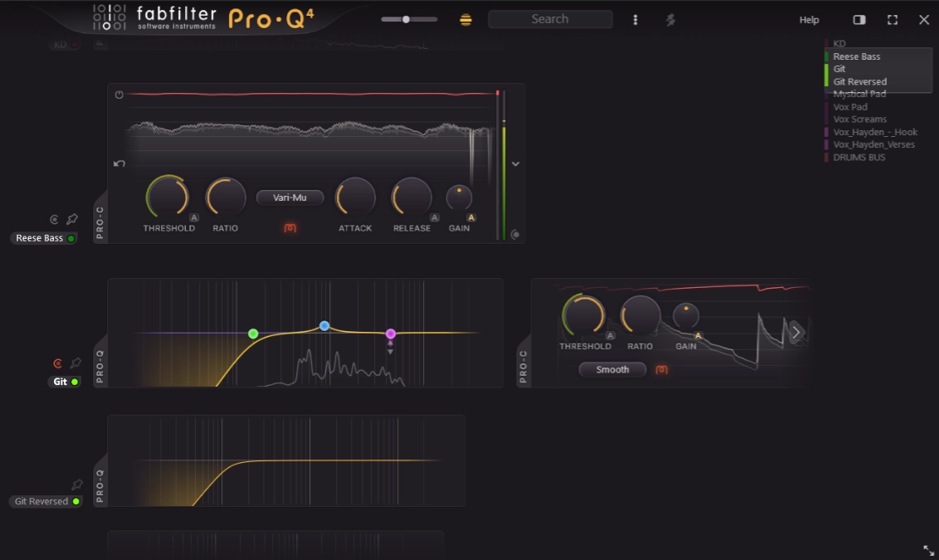Click the lightning bolt icon in the header
This screenshot has height=560, width=939.
(671, 19)
